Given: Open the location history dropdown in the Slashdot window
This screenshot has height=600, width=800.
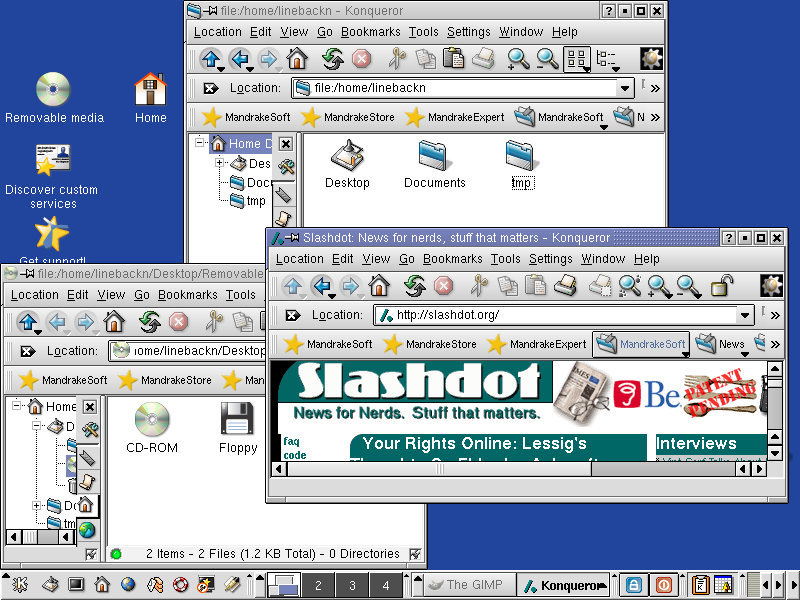Looking at the screenshot, I should pyautogui.click(x=745, y=315).
